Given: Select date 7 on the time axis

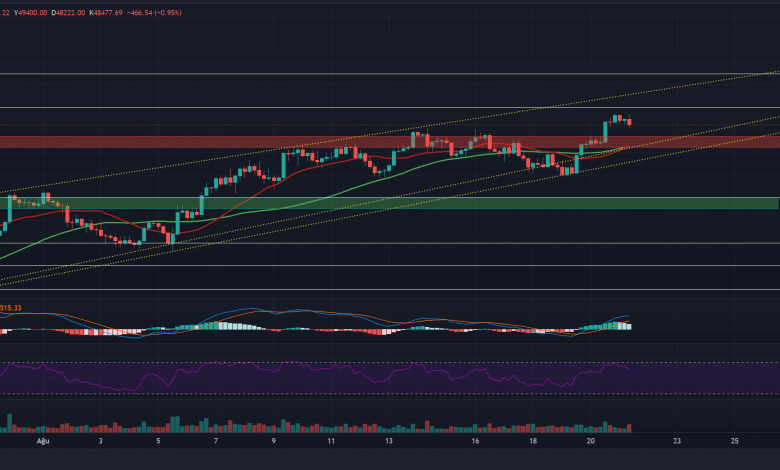Looking at the screenshot, I should point(216,439).
